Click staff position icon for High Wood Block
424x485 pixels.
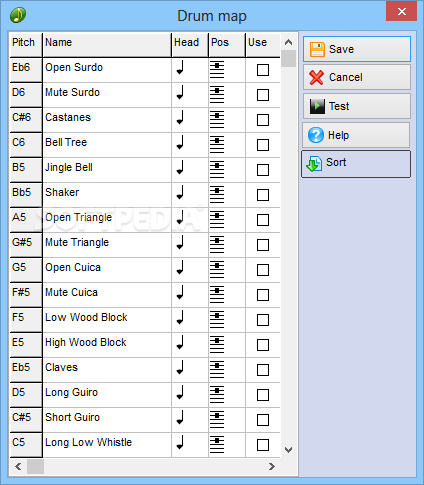[x=217, y=345]
